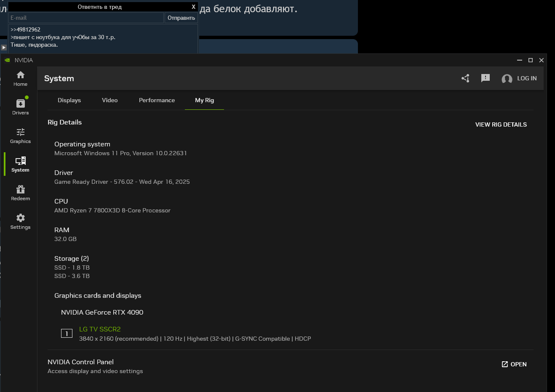Open the Drivers section in sidebar
The width and height of the screenshot is (555, 392).
[x=20, y=107]
